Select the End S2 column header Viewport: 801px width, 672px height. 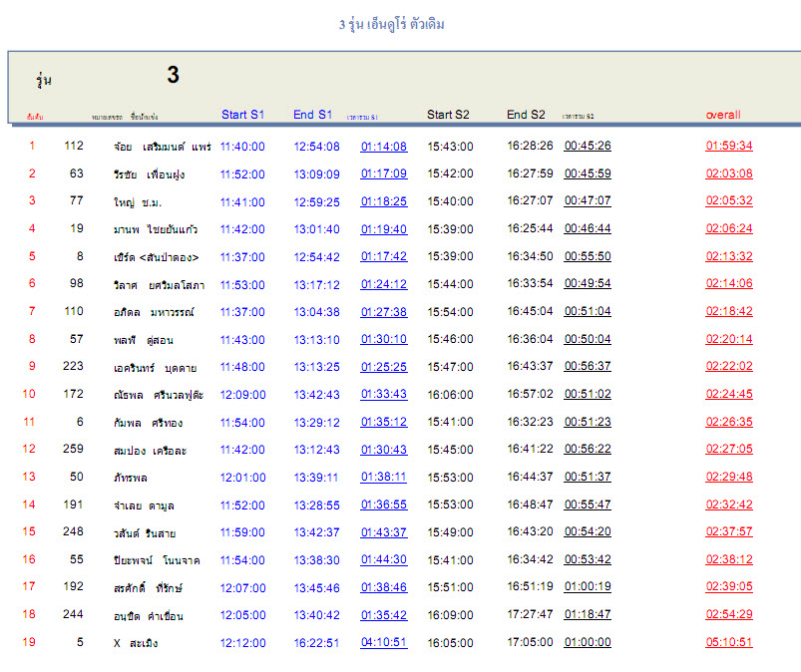[x=526, y=115]
